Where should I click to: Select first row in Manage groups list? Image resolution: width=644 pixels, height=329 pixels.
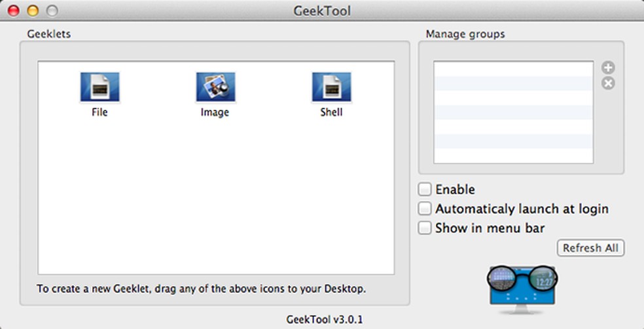click(x=513, y=69)
